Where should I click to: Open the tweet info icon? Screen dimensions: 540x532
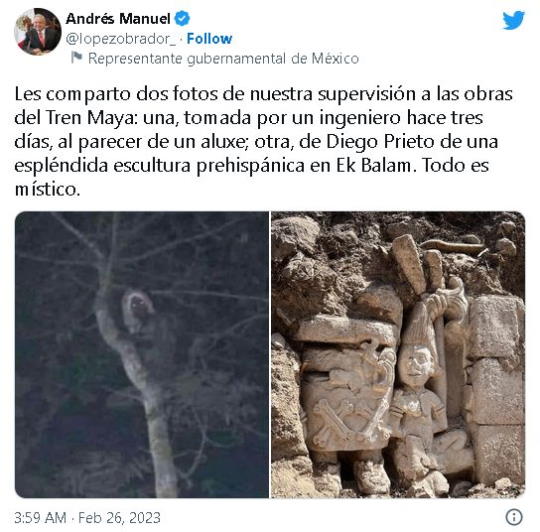514,517
